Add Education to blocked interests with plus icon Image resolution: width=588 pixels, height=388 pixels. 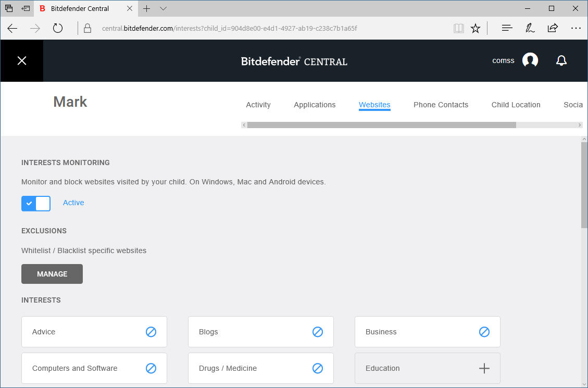click(x=484, y=368)
